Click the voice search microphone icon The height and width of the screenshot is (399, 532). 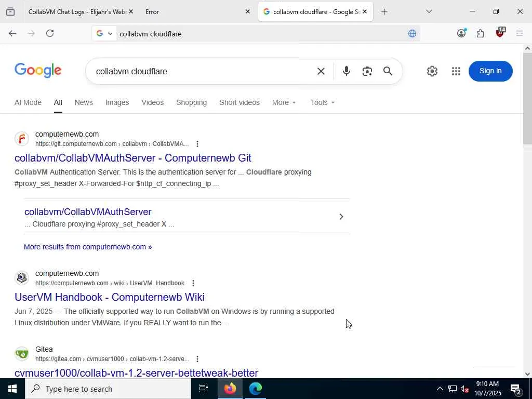point(346,71)
